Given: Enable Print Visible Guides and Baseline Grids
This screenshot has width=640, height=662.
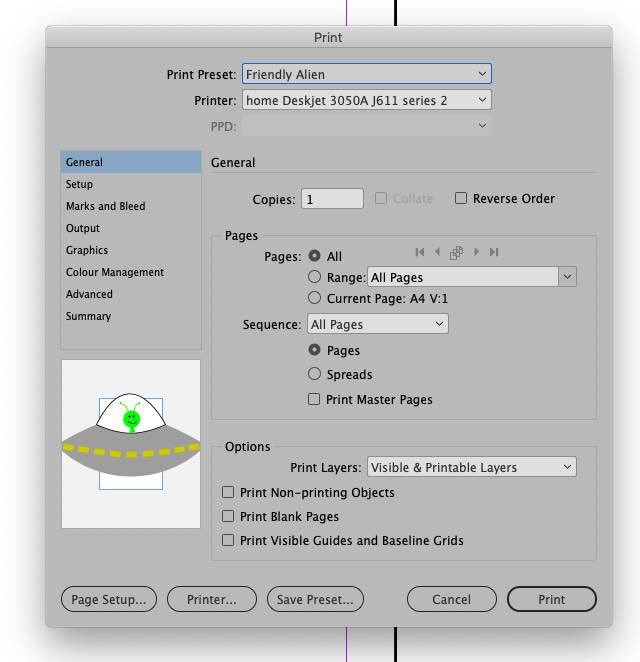Looking at the screenshot, I should (228, 540).
